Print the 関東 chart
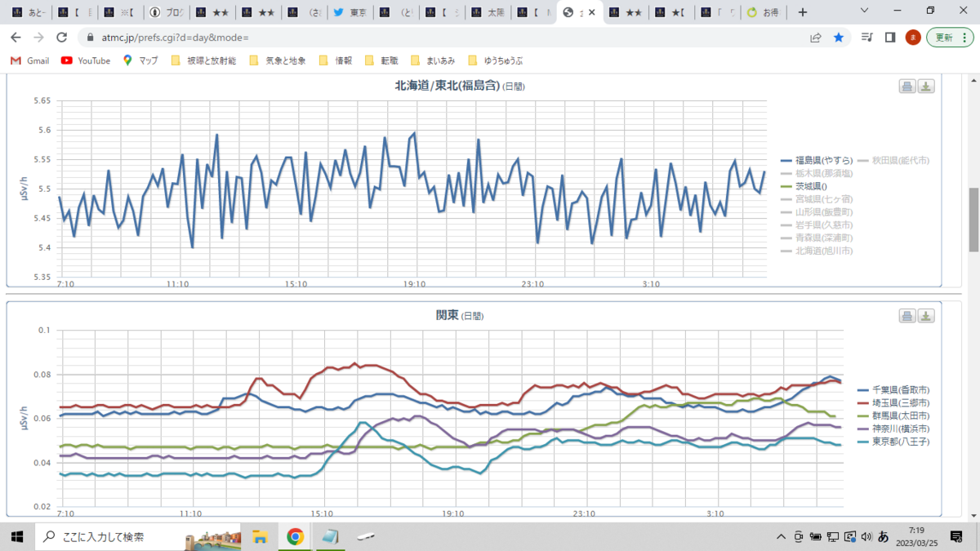This screenshot has width=980, height=551. tap(907, 316)
